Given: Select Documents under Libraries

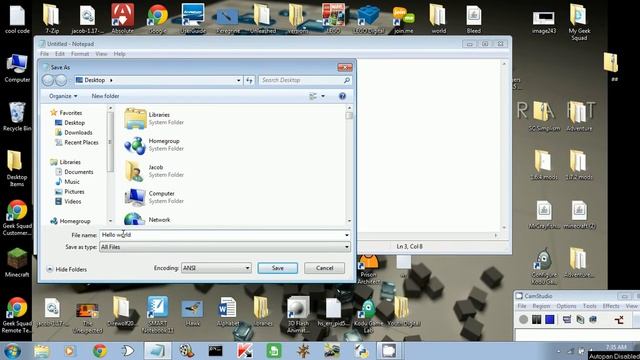Looking at the screenshot, I should point(74,172).
